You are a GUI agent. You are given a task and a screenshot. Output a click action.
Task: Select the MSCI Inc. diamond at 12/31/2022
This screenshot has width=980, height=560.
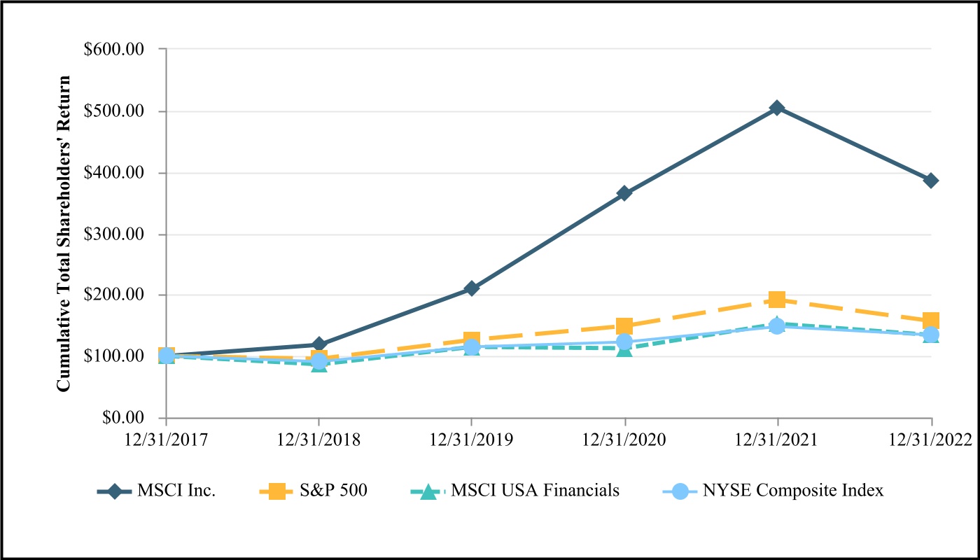click(x=930, y=181)
